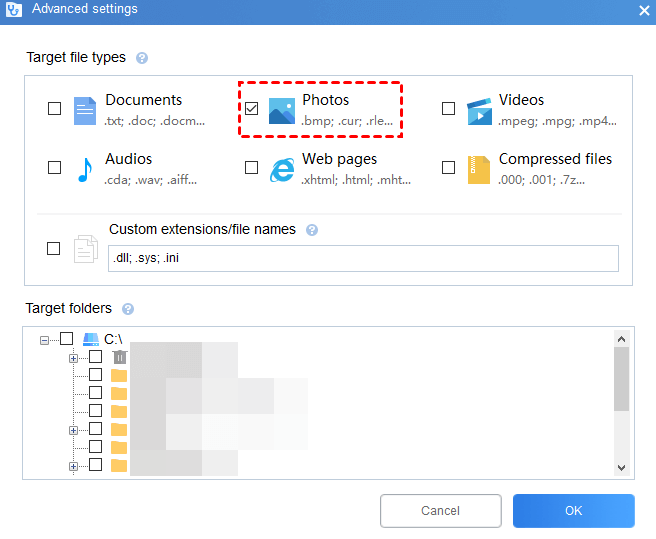656x539 pixels.
Task: Click the custom extensions text field
Action: [x=363, y=258]
